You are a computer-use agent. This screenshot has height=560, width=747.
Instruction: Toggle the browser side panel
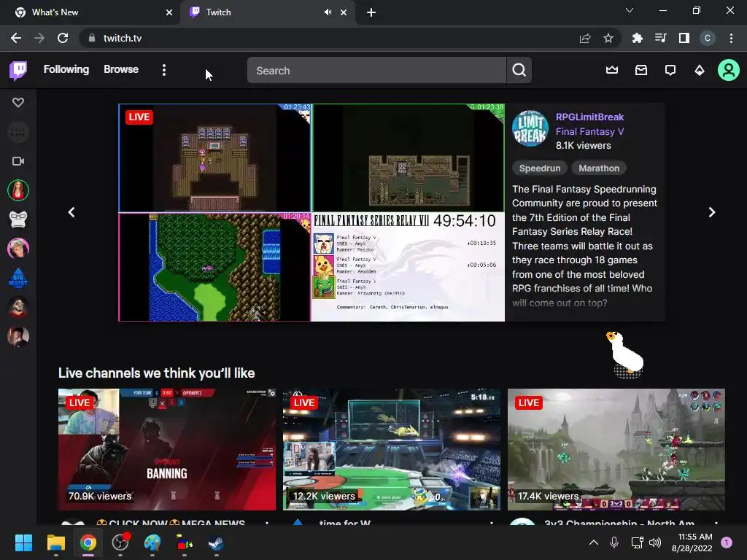point(684,38)
